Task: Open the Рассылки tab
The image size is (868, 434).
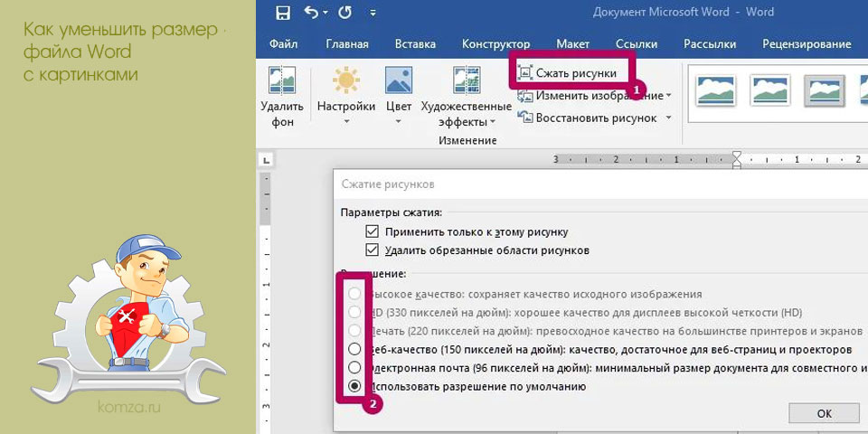Action: [x=710, y=43]
